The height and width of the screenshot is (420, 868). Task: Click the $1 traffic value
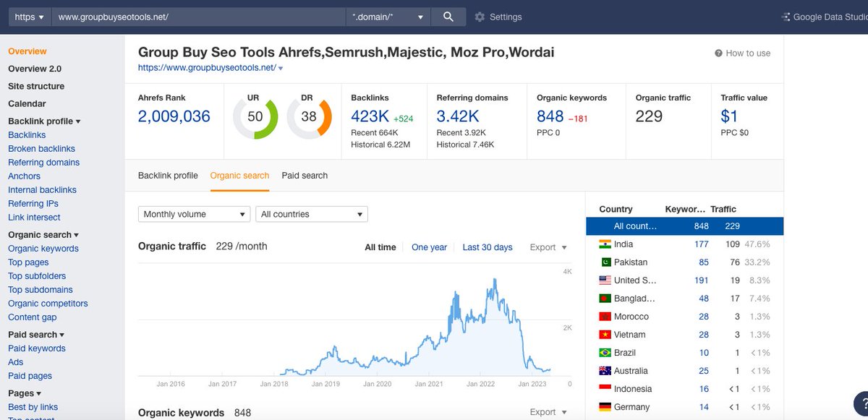729,116
